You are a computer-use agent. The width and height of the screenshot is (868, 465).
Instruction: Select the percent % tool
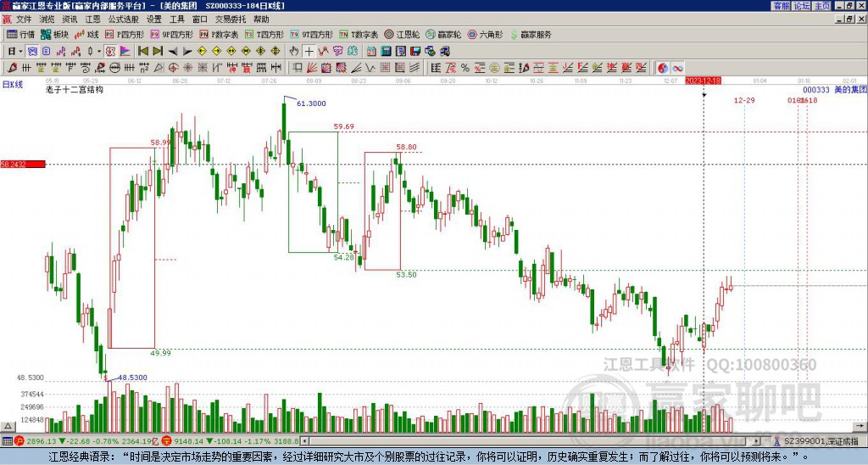[x=465, y=68]
